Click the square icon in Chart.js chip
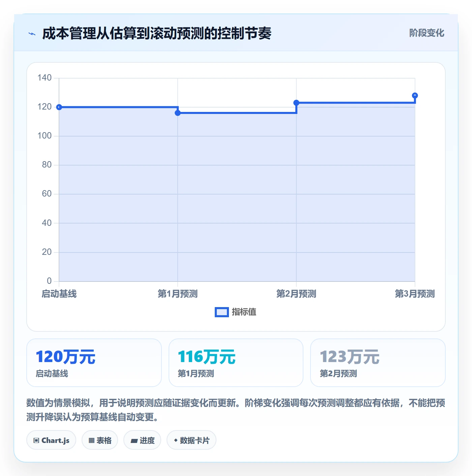Viewport: 472px width, 476px height. tap(36, 440)
